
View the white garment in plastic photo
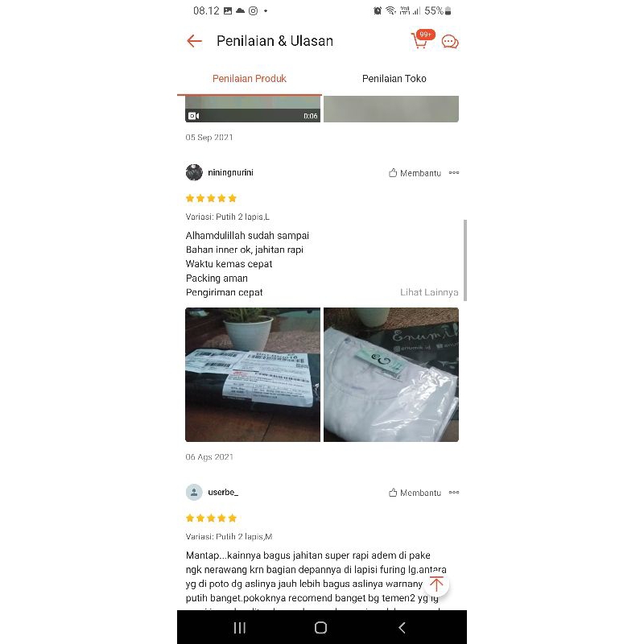coord(391,374)
